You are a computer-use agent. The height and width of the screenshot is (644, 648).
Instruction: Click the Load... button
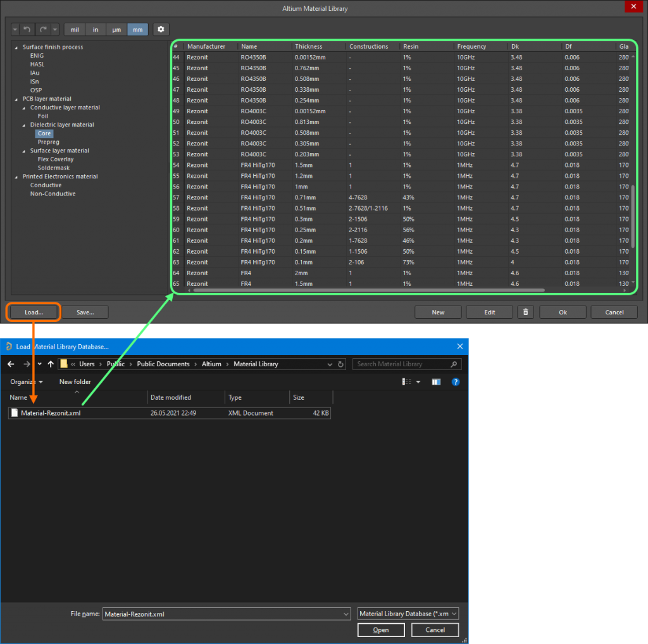34,312
